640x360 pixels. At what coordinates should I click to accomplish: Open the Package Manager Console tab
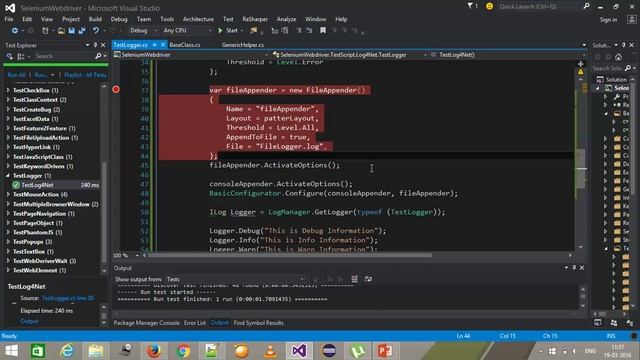pyautogui.click(x=147, y=323)
